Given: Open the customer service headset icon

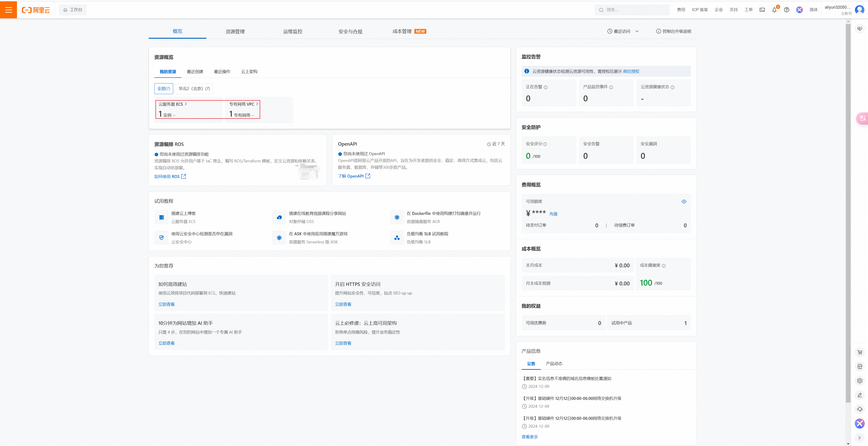Looking at the screenshot, I should pyautogui.click(x=860, y=409).
